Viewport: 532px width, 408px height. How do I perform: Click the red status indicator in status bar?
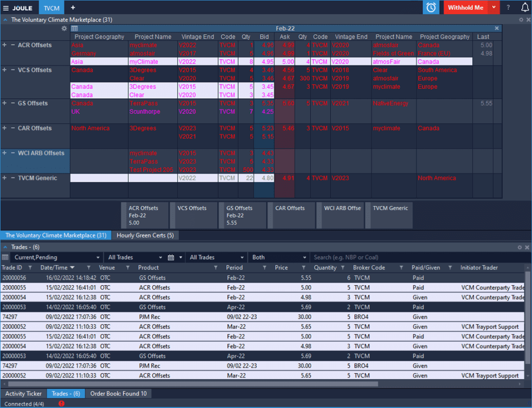pos(61,404)
